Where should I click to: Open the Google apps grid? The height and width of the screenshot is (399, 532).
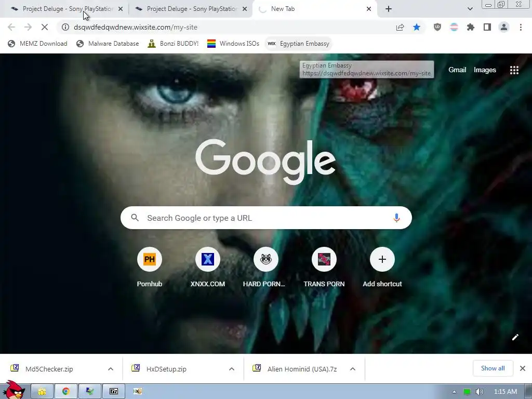tap(514, 70)
